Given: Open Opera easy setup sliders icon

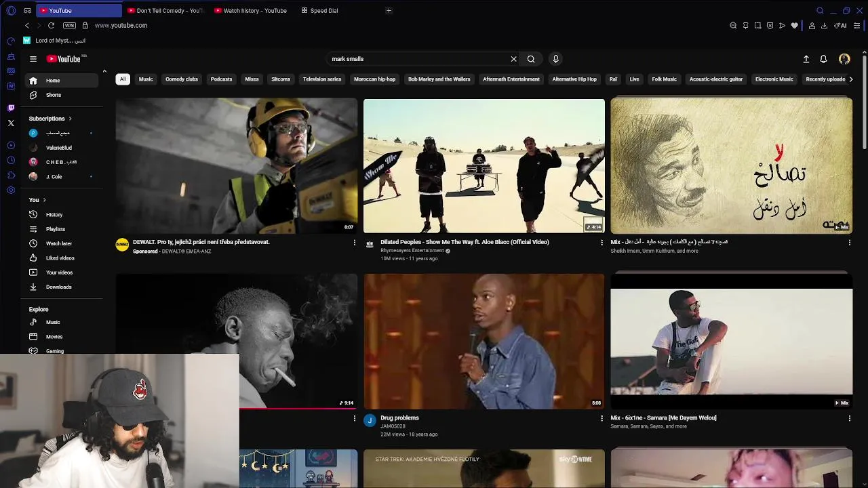Looking at the screenshot, I should point(857,26).
